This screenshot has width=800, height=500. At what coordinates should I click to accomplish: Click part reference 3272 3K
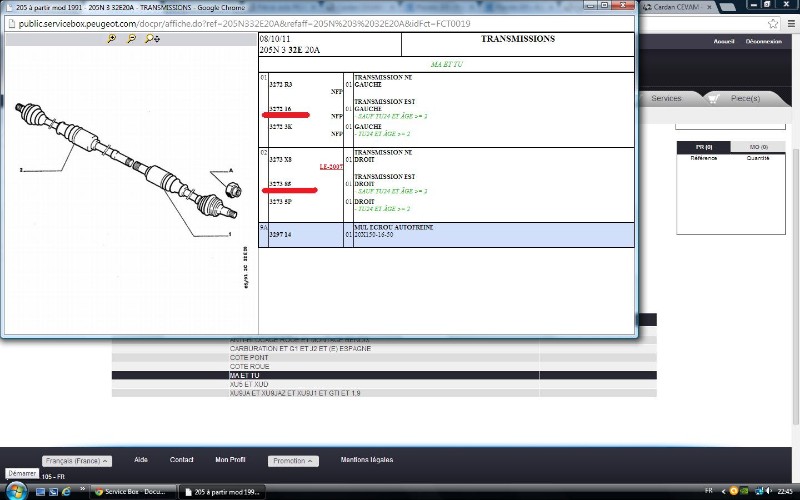point(281,127)
